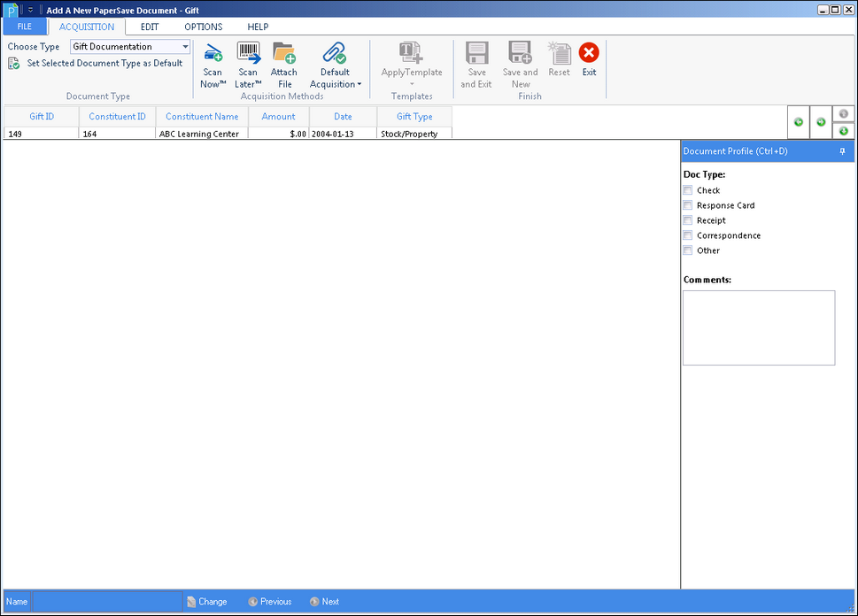Open the Choose Type dropdown
The image size is (858, 616).
pos(185,47)
